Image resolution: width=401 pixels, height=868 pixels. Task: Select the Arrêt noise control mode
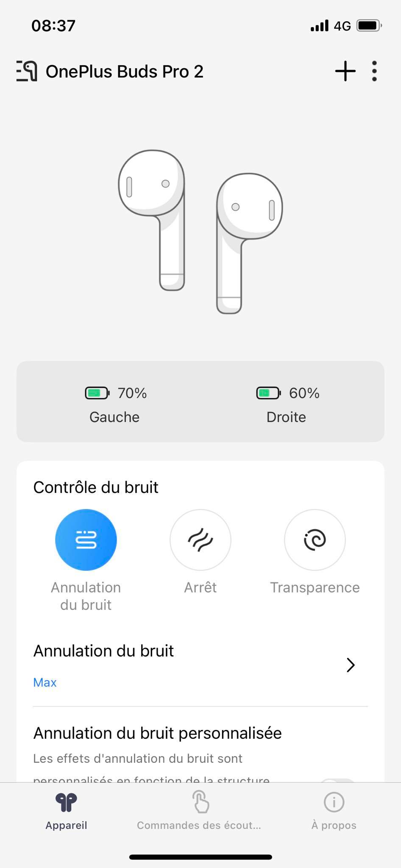point(200,540)
